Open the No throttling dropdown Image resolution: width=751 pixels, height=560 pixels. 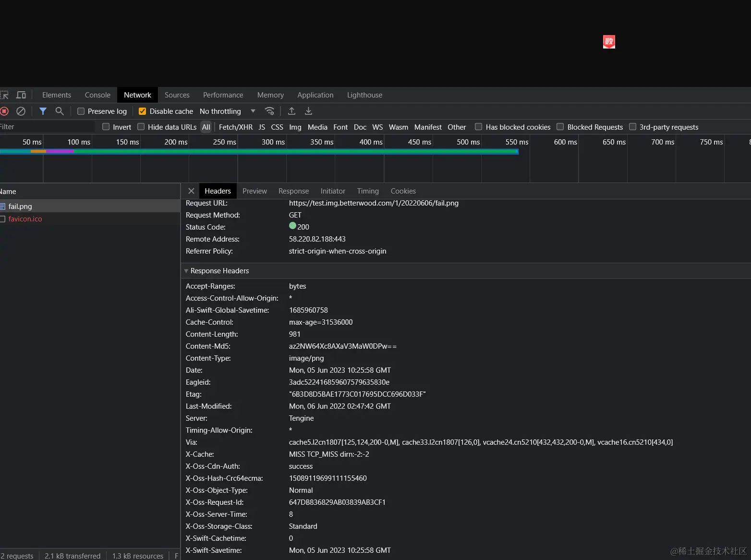[x=228, y=111]
